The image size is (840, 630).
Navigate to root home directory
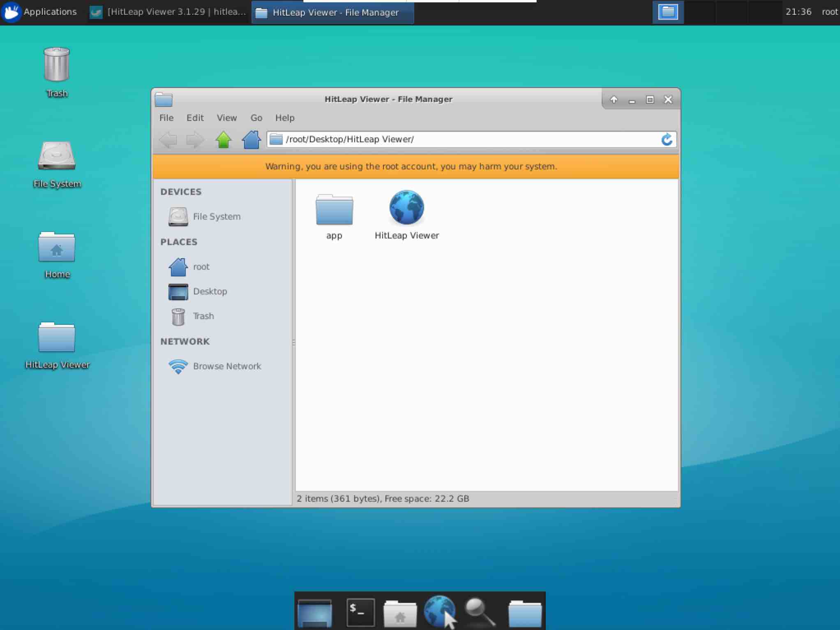(201, 266)
